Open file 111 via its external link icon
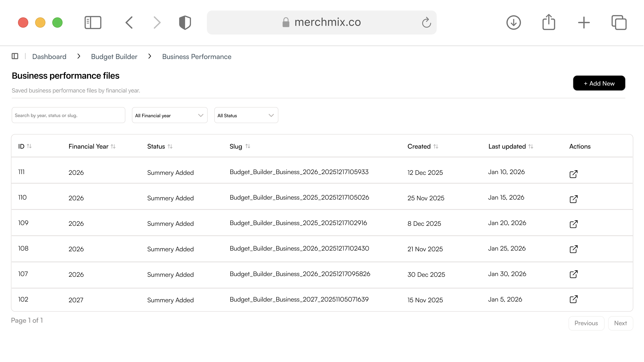This screenshot has height=362, width=644. point(573,174)
